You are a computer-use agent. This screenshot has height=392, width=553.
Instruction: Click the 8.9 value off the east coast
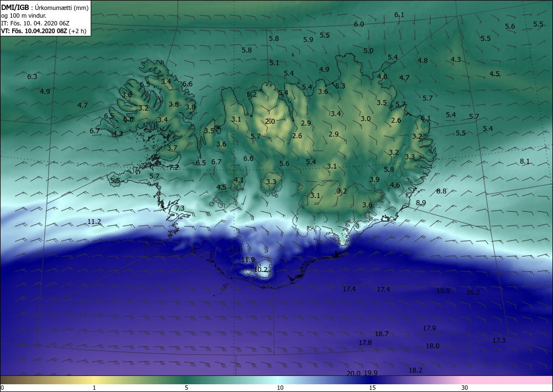click(x=421, y=203)
